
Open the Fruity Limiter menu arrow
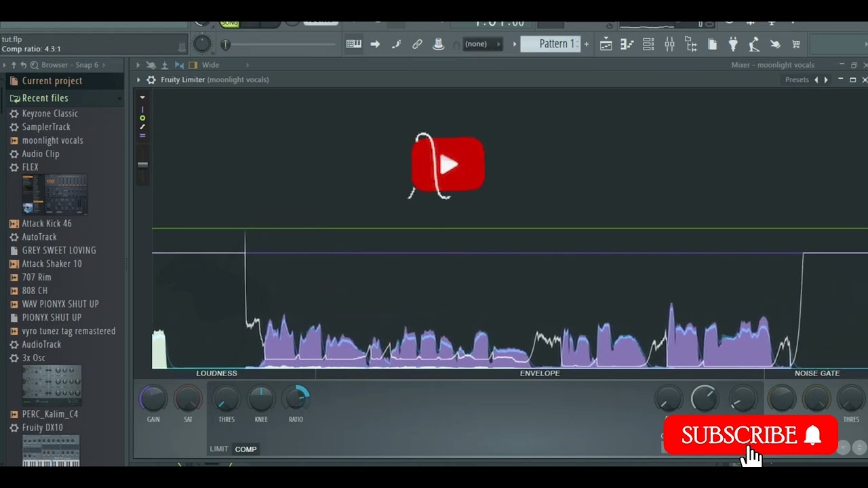click(x=138, y=79)
